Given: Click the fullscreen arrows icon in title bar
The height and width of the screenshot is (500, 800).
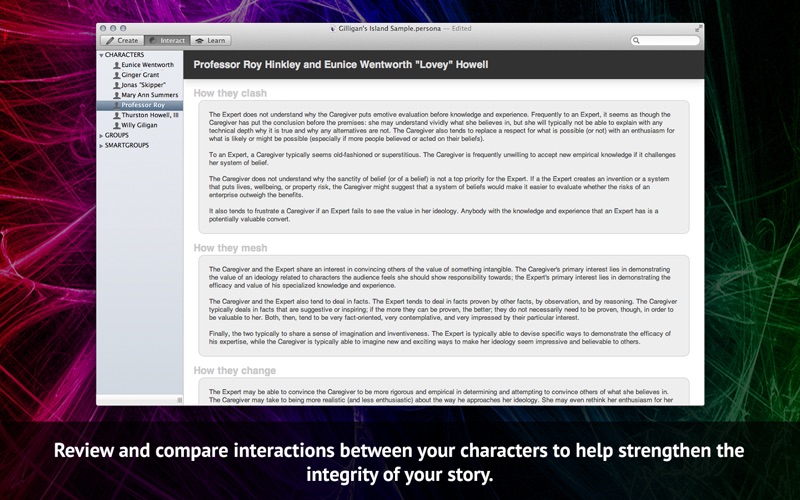Looking at the screenshot, I should point(698,29).
